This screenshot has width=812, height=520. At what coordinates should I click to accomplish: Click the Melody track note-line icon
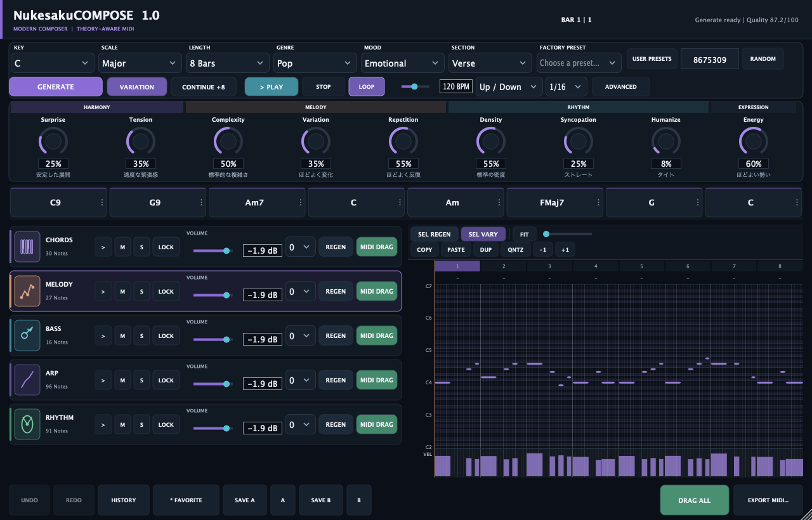(x=27, y=291)
